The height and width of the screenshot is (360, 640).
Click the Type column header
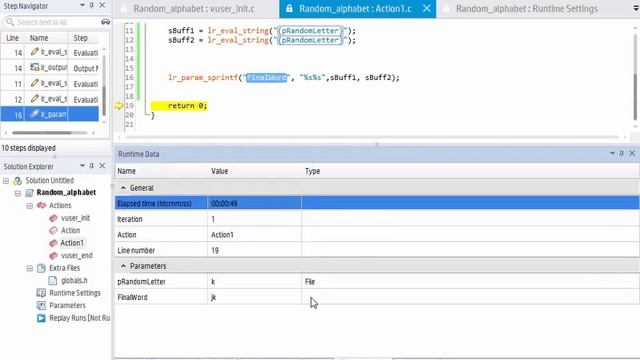click(x=313, y=171)
